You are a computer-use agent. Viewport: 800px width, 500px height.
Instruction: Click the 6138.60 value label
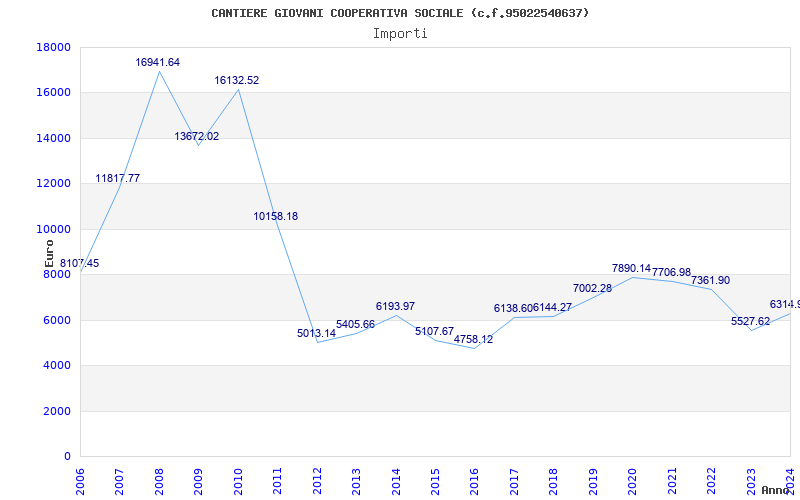pyautogui.click(x=513, y=308)
